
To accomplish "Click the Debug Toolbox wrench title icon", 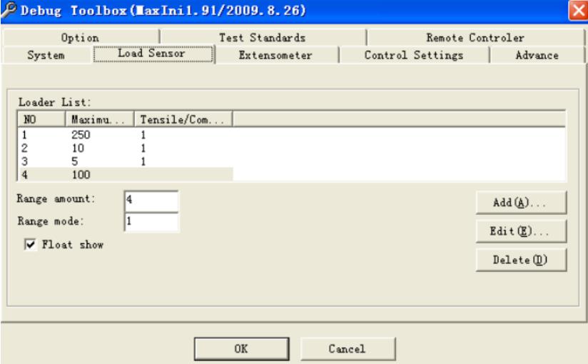I will [x=9, y=10].
